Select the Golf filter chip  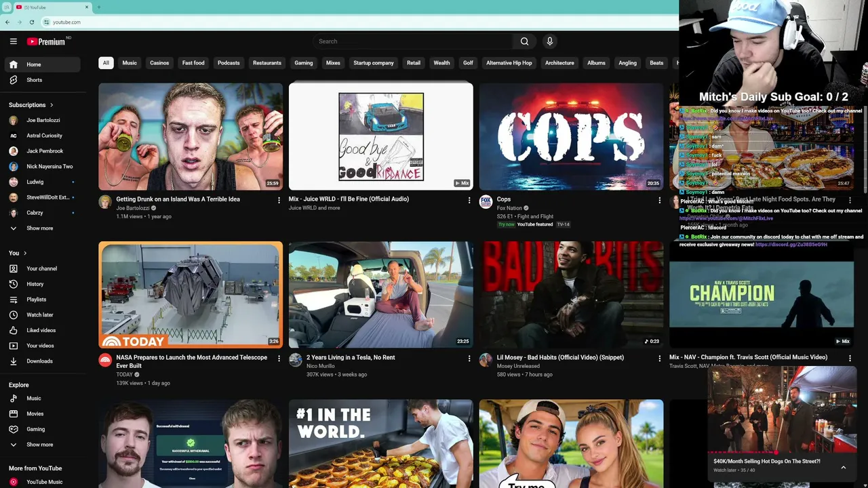pos(468,63)
